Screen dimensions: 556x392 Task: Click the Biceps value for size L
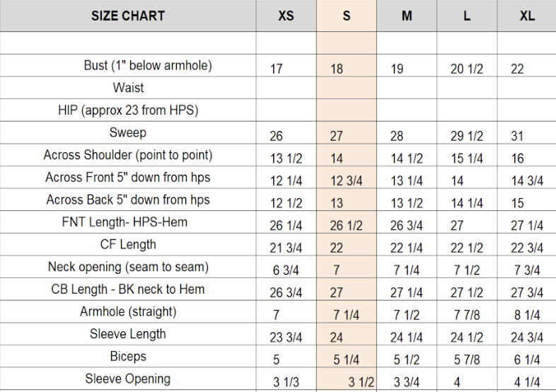coord(467,360)
